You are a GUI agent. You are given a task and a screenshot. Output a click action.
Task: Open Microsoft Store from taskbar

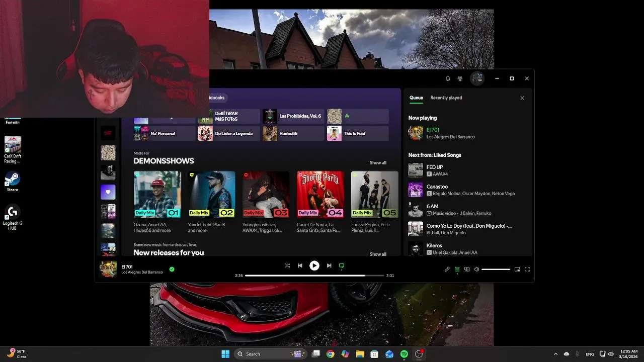point(374,354)
